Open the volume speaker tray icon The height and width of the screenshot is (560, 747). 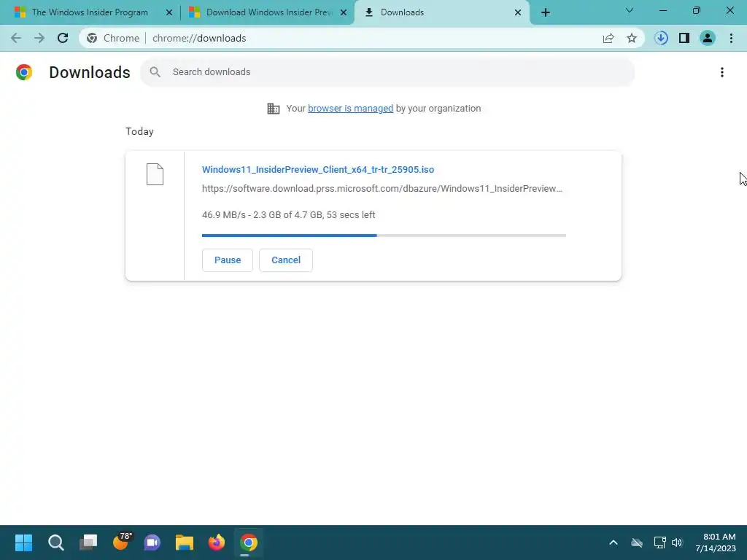(x=677, y=542)
